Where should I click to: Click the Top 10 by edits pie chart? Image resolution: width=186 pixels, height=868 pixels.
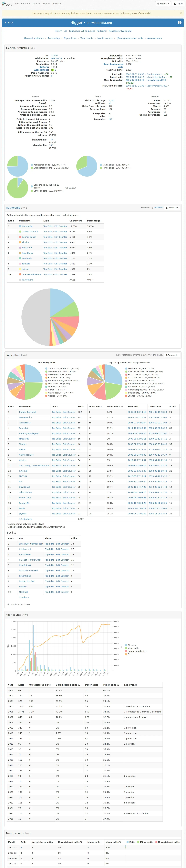(x=25, y=382)
